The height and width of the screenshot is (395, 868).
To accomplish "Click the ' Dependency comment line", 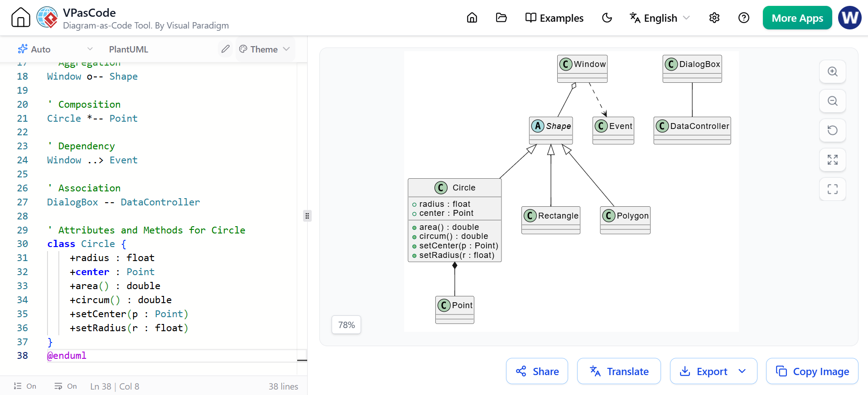I will click(81, 146).
